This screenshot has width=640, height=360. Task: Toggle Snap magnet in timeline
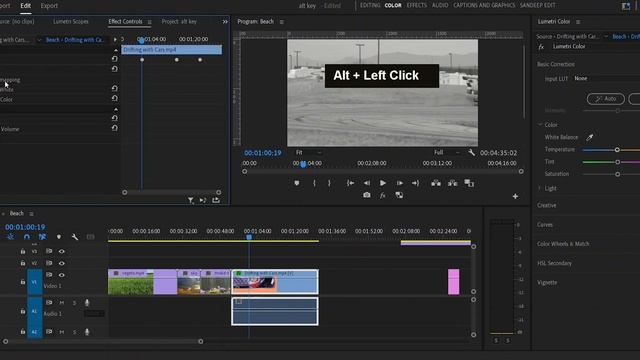27,237
